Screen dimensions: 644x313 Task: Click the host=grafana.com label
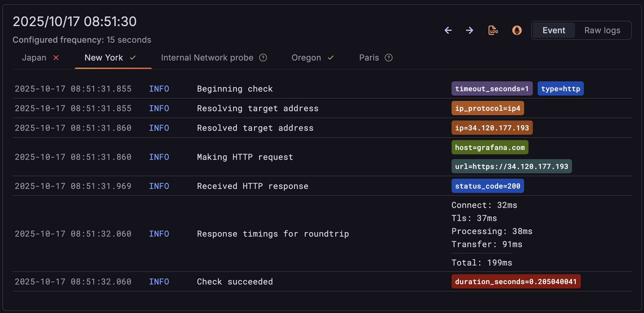[x=490, y=147]
